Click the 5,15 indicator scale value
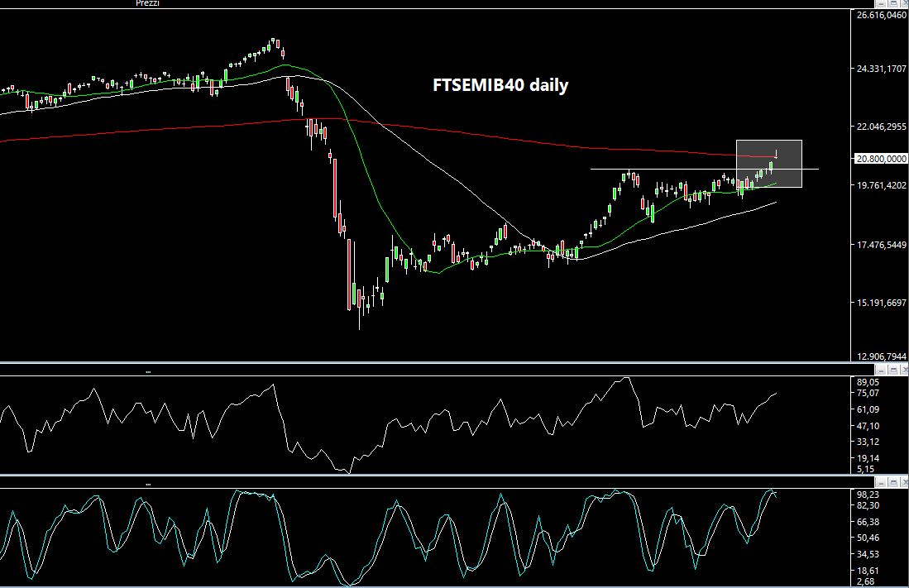Image resolution: width=909 pixels, height=588 pixels. (865, 469)
